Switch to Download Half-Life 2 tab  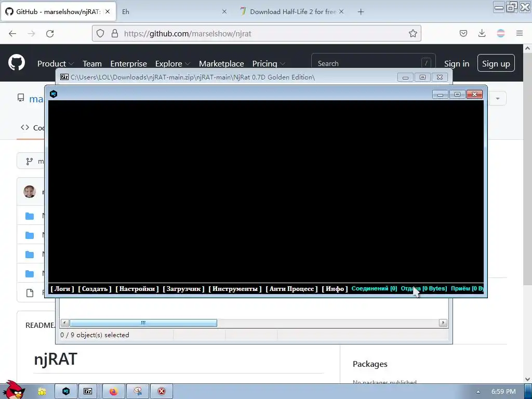(x=292, y=12)
